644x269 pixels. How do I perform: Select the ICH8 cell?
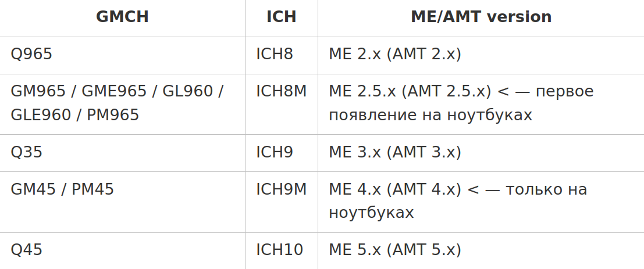(x=282, y=54)
